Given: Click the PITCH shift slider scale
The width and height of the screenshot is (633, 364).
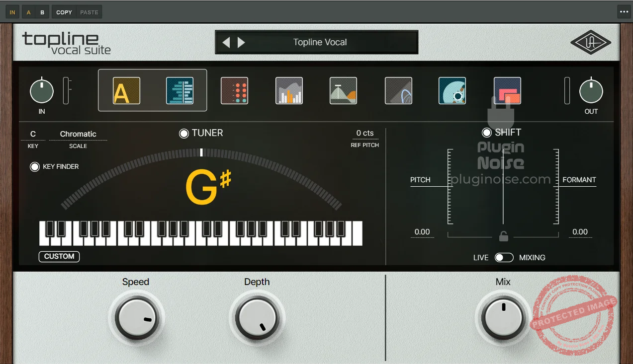Looking at the screenshot, I should point(450,187).
